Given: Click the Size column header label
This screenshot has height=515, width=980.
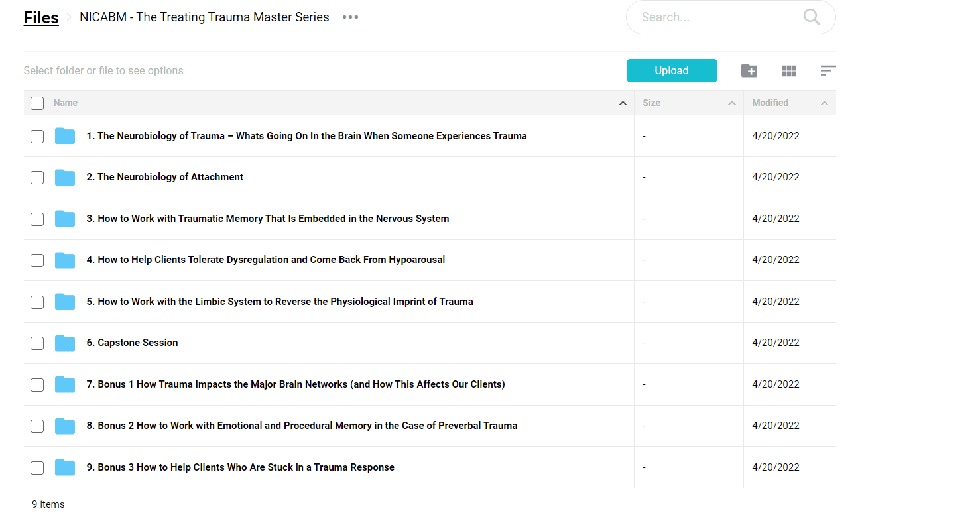Looking at the screenshot, I should coord(652,103).
